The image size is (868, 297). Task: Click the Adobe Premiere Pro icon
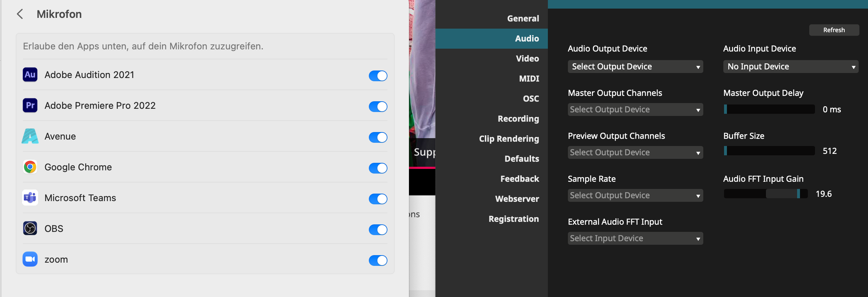pos(30,106)
